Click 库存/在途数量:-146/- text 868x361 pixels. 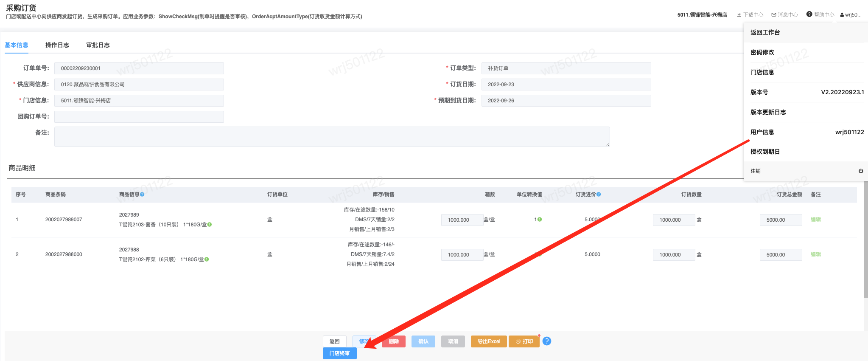click(x=371, y=245)
